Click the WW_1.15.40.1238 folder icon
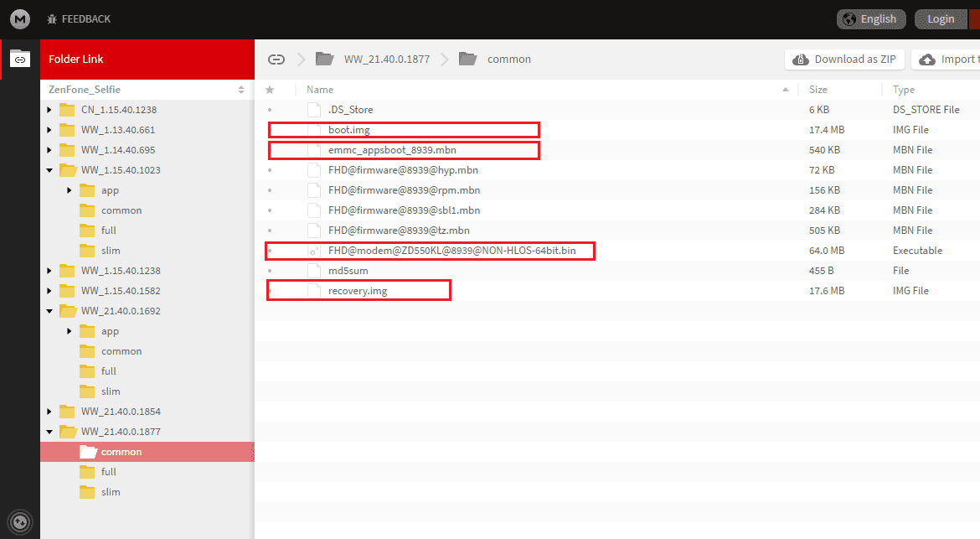 point(67,271)
